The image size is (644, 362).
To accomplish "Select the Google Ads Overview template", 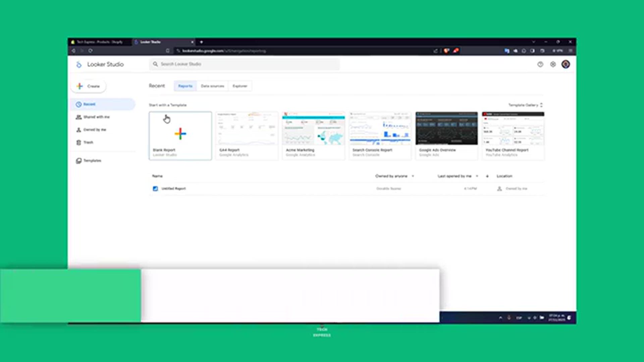I will coord(446,134).
